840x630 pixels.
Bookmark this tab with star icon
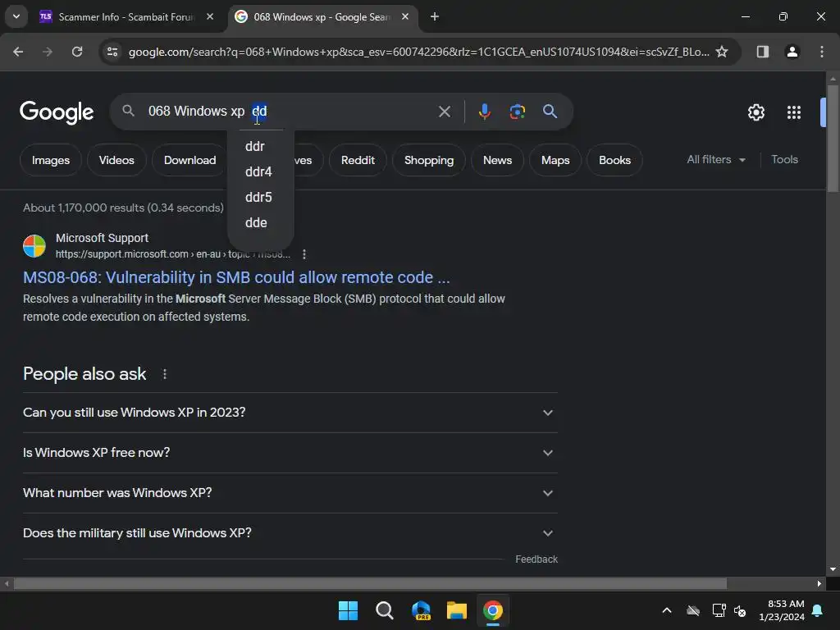tap(722, 52)
